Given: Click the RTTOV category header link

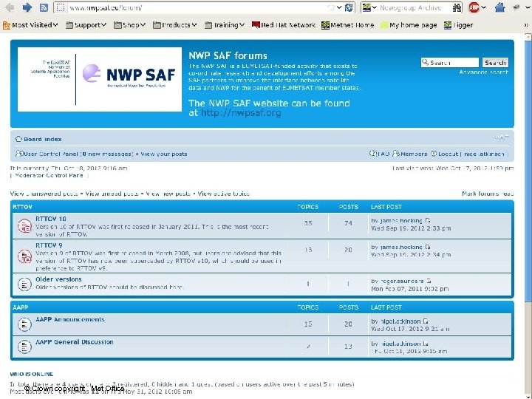Looking at the screenshot, I should pyautogui.click(x=22, y=207).
